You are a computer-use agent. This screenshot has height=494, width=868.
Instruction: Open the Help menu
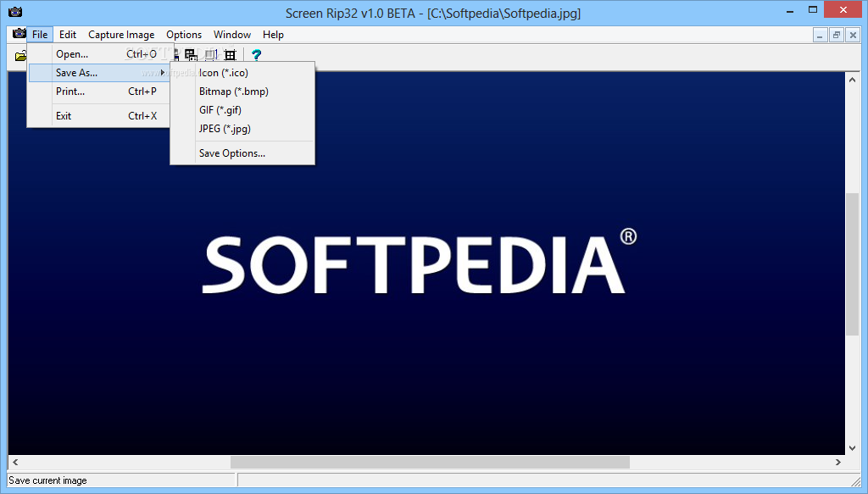273,34
